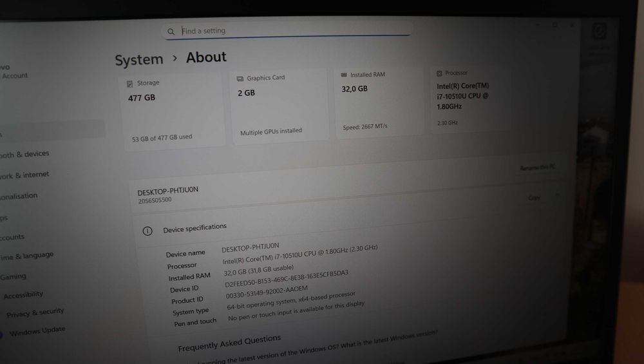The height and width of the screenshot is (364, 644).
Task: Open Bluetooth & devices in sidebar
Action: (x=24, y=154)
